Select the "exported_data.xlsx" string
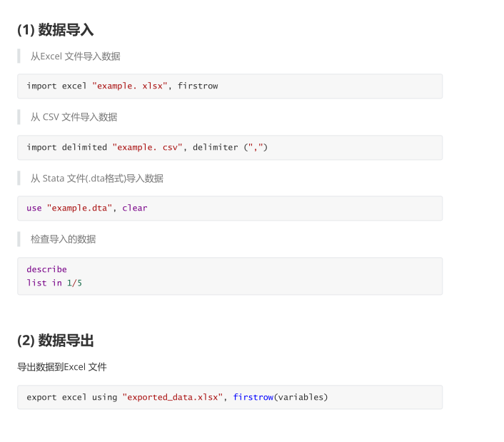Viewport: 504px width, 442px height. coord(172,397)
